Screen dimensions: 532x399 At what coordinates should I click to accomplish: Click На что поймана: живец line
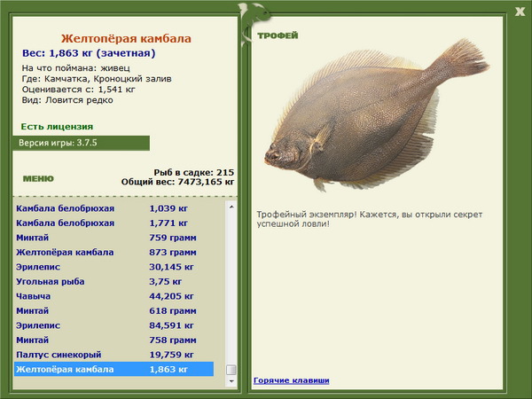76,68
